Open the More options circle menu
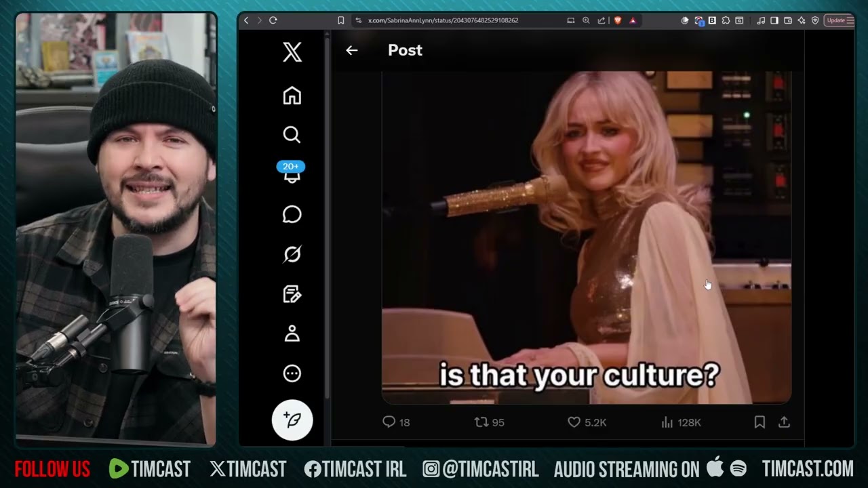The image size is (868, 488). (x=292, y=373)
